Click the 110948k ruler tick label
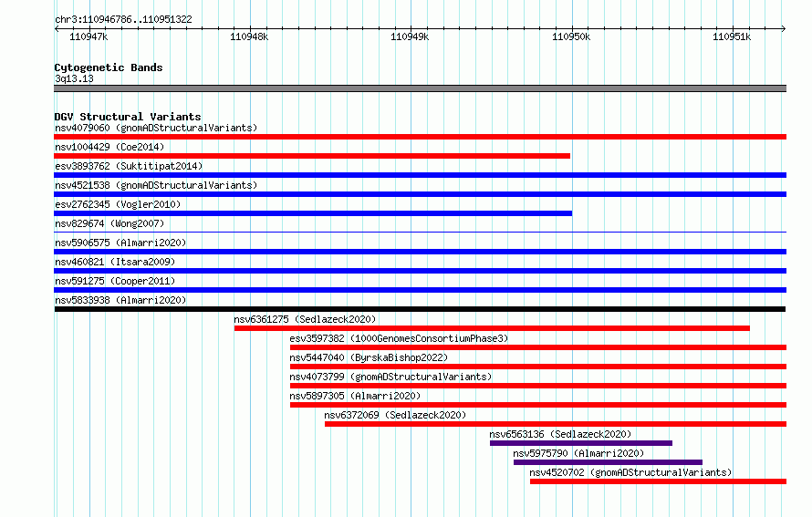The width and height of the screenshot is (812, 517). (249, 36)
